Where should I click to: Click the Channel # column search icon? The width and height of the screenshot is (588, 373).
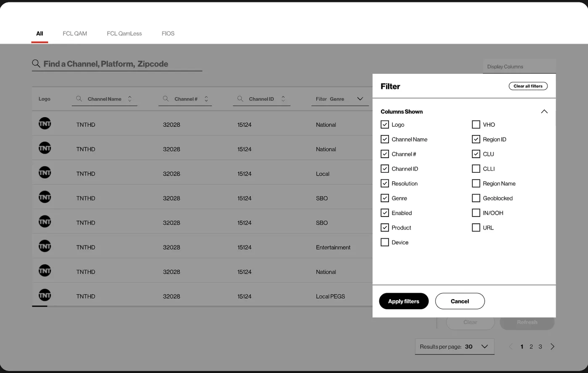(166, 99)
